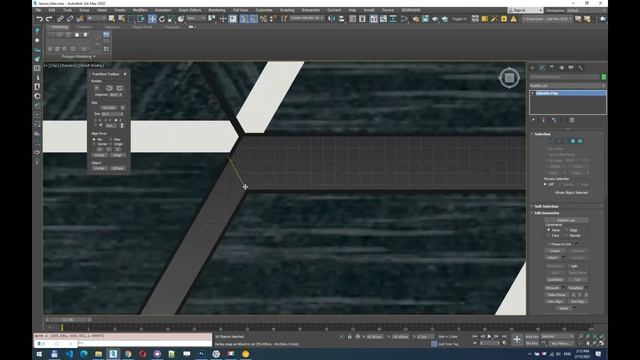
Task: Select the Select and Move tool
Action: coord(152,19)
